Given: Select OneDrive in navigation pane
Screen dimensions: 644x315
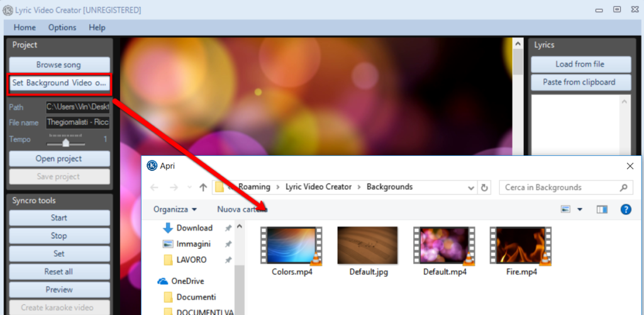Looking at the screenshot, I should 187,281.
